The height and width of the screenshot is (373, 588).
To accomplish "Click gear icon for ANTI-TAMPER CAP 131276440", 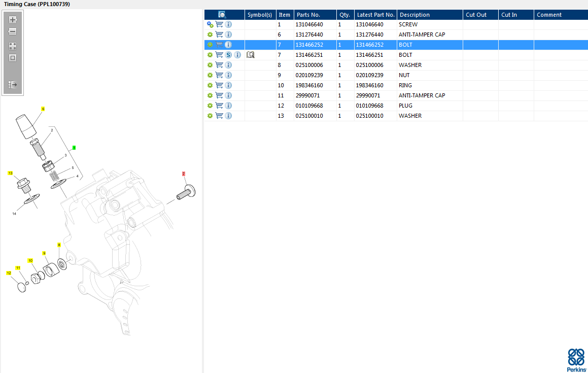I will click(210, 35).
